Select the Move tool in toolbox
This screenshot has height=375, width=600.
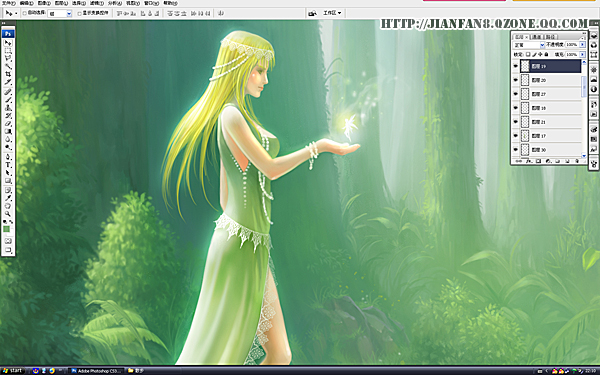[8, 43]
